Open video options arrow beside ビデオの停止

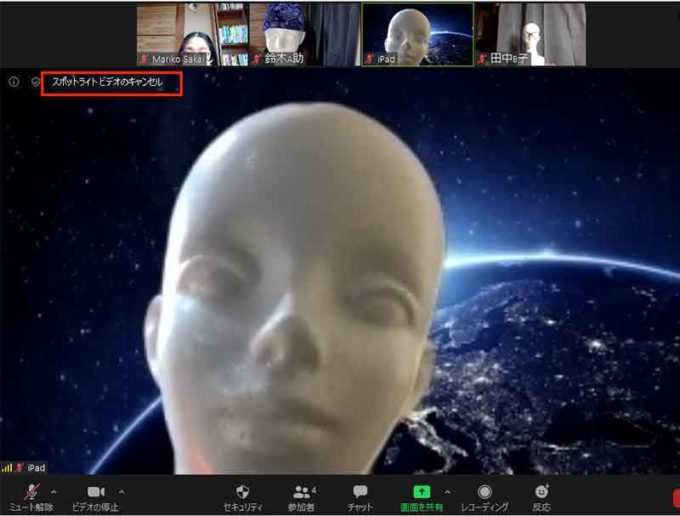(121, 492)
